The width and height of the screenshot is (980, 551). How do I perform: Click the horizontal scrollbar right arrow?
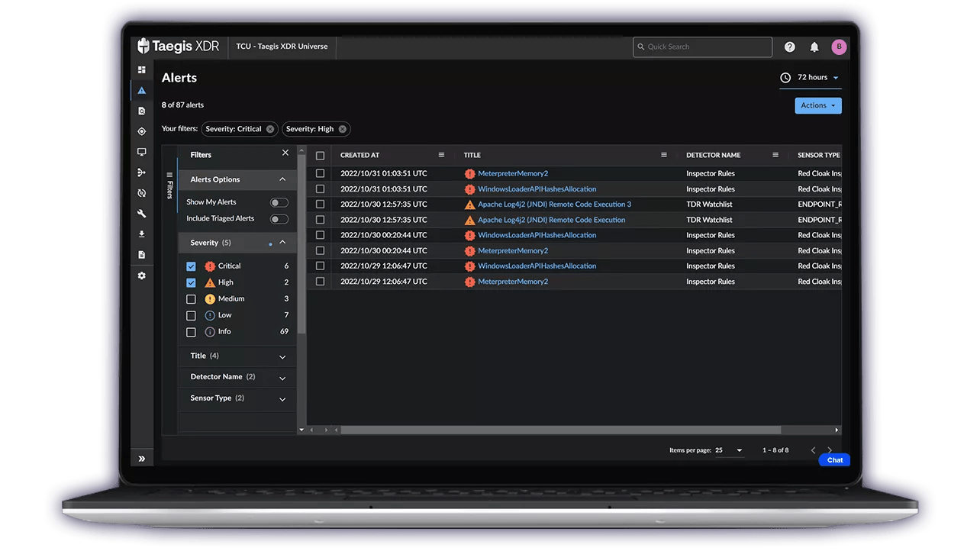click(x=837, y=430)
